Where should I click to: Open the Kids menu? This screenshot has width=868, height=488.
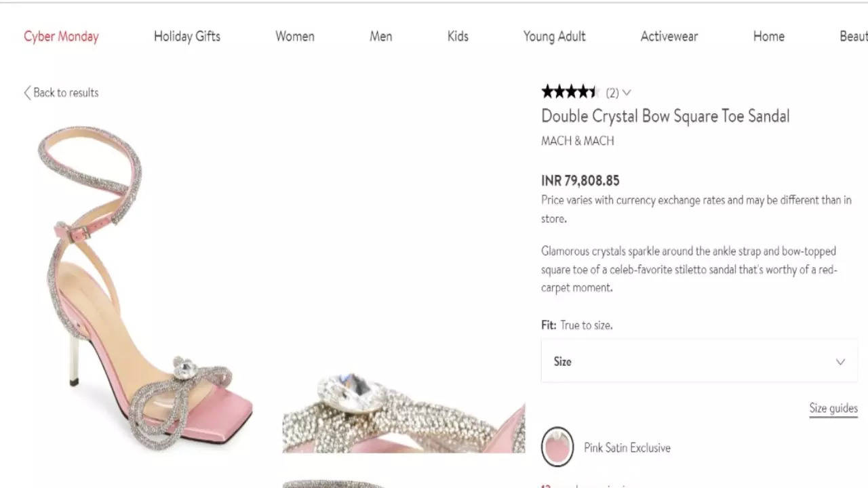458,37
